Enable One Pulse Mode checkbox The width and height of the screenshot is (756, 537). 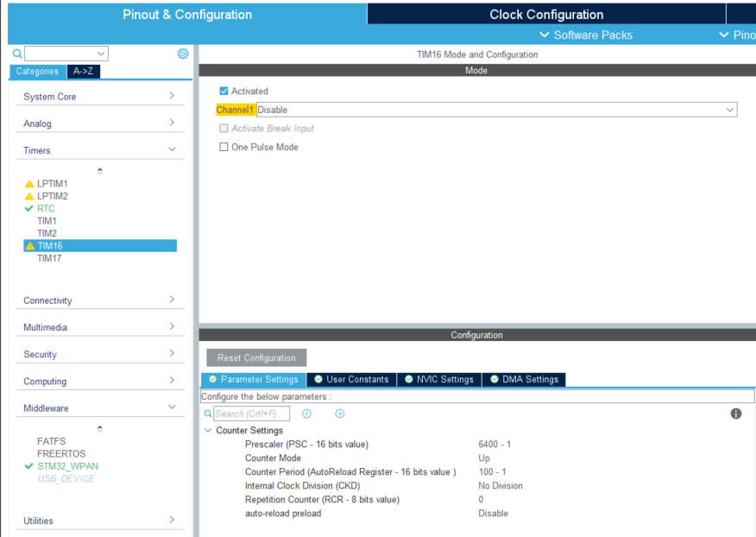(x=224, y=147)
